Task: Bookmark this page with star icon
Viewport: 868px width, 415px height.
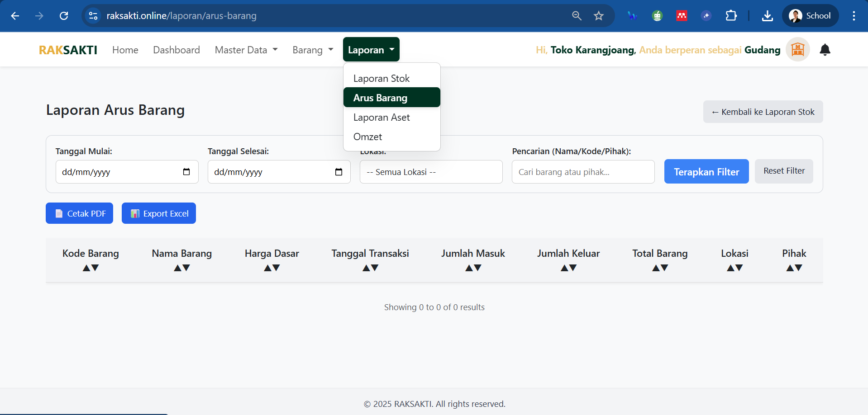Action: click(x=599, y=16)
